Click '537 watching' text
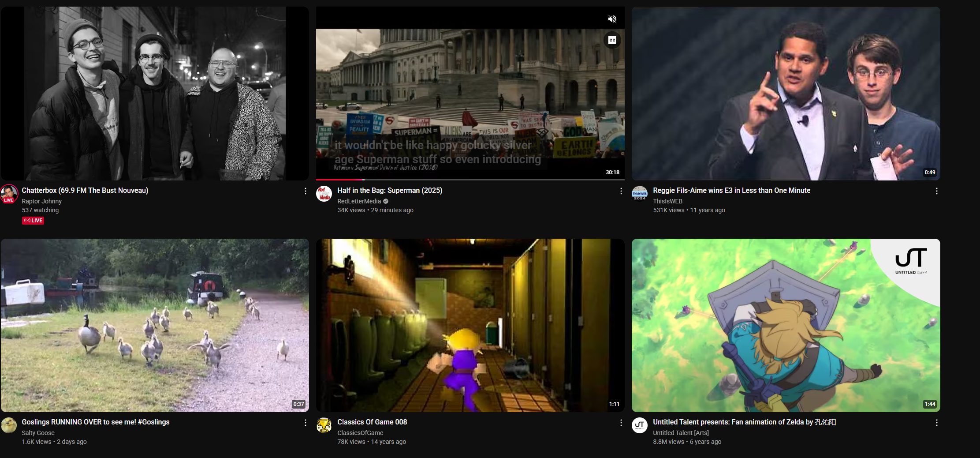980x458 pixels. tap(40, 210)
